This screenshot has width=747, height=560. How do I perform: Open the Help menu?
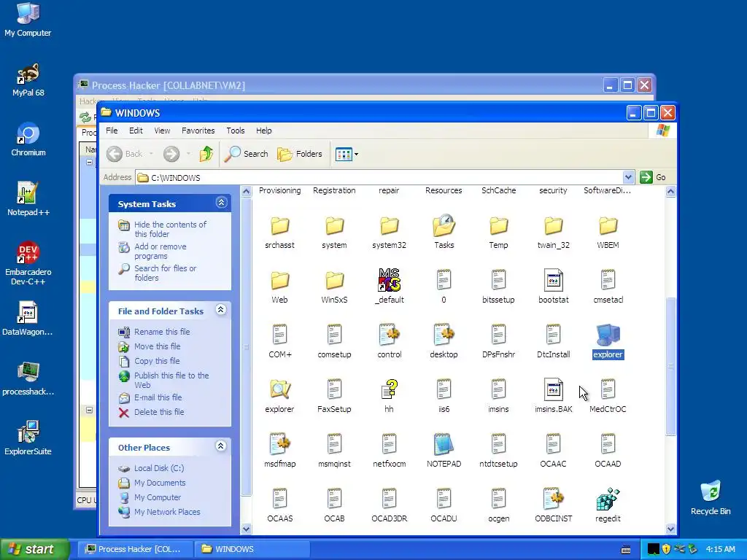tap(263, 131)
